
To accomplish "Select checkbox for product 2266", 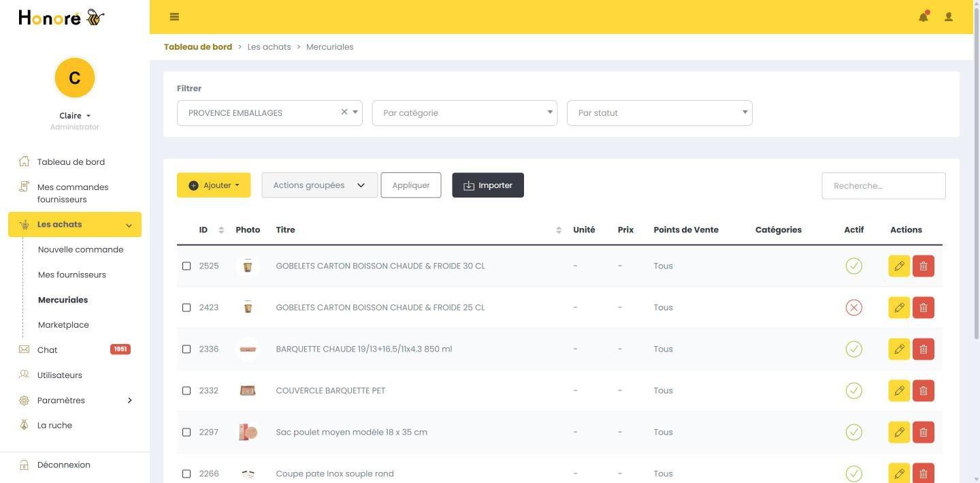I will (x=186, y=473).
